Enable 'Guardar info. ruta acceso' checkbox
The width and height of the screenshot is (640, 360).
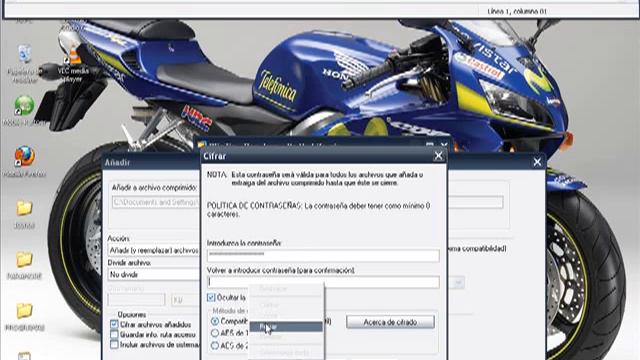pyautogui.click(x=114, y=335)
